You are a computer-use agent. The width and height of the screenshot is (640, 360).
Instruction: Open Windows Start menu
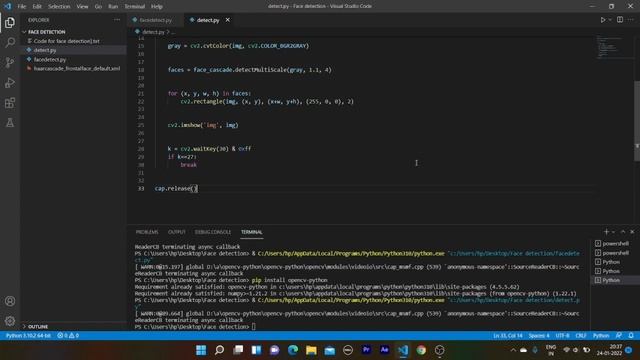click(201, 350)
